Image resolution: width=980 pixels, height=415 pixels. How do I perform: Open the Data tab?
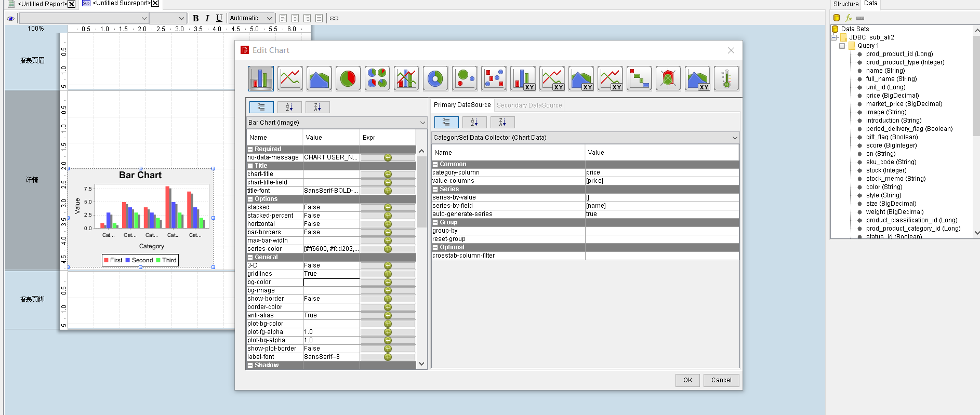click(871, 4)
